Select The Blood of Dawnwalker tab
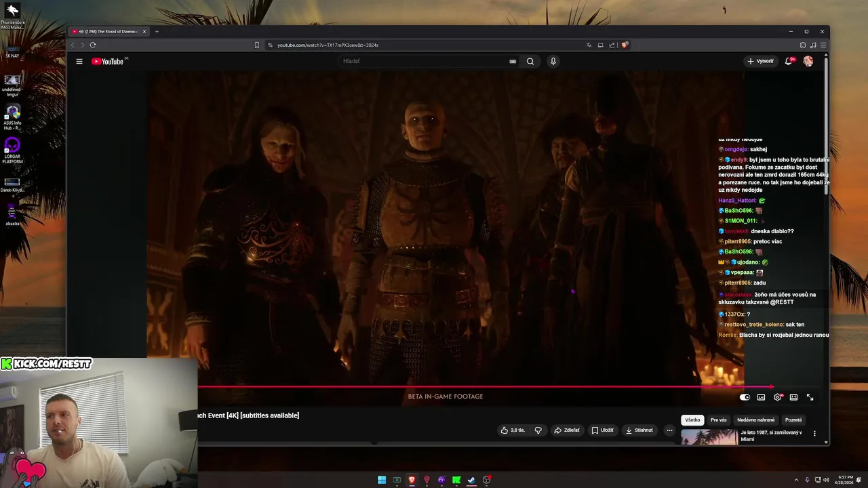Viewport: 868px width, 488px height. click(108, 31)
